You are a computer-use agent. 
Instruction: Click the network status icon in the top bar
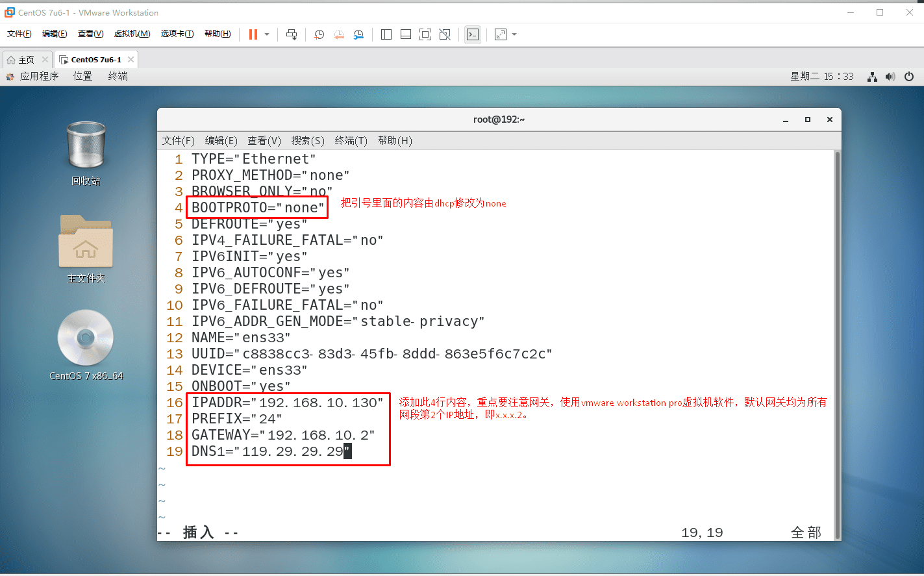pyautogui.click(x=872, y=77)
